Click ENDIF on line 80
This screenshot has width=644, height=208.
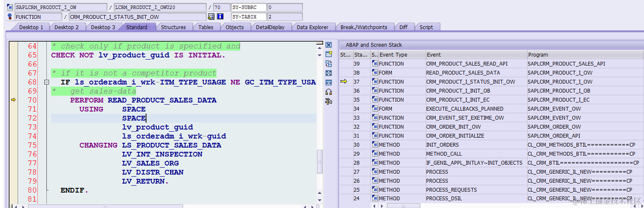[x=74, y=190]
